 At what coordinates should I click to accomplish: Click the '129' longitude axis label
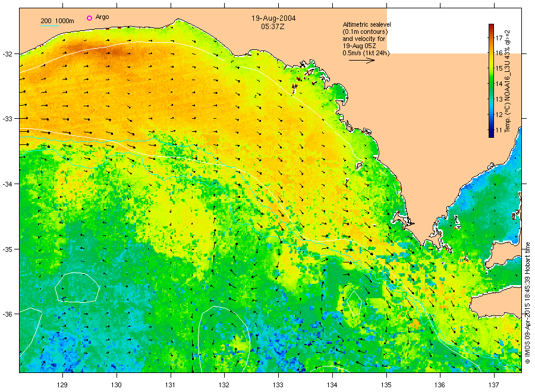coord(62,385)
